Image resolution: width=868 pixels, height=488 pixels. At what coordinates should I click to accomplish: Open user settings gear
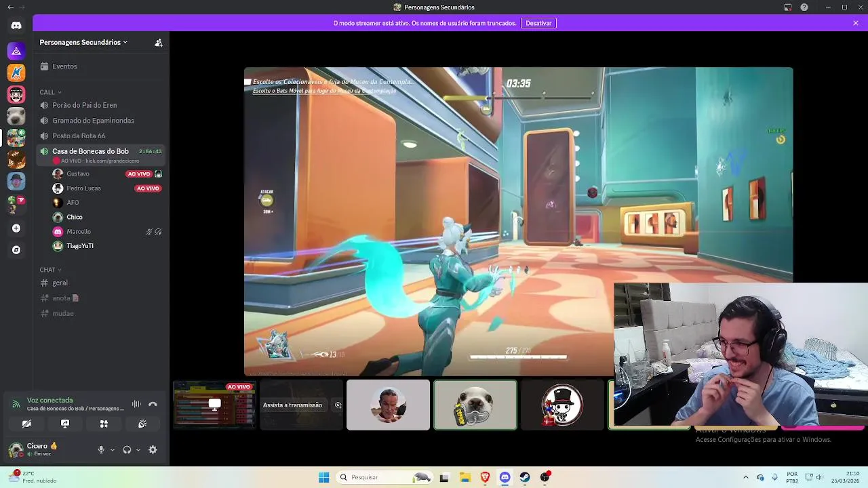(153, 449)
